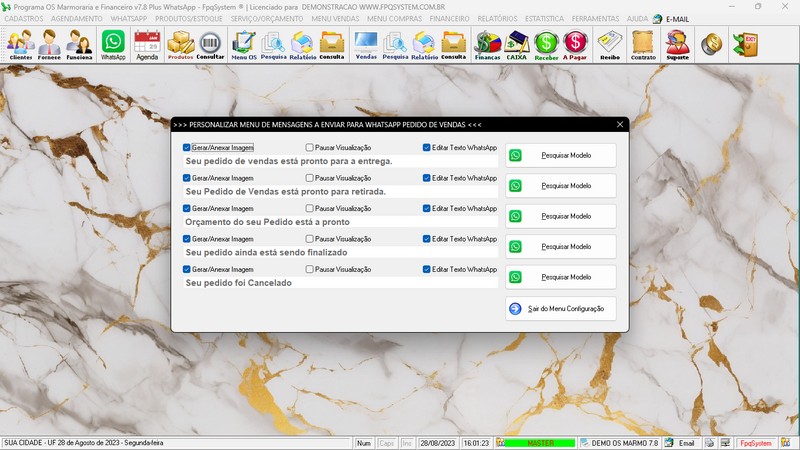Click Pesquisar Modelo for 'sendo finalizado' message
Screen dimensions: 800x450
(561, 246)
